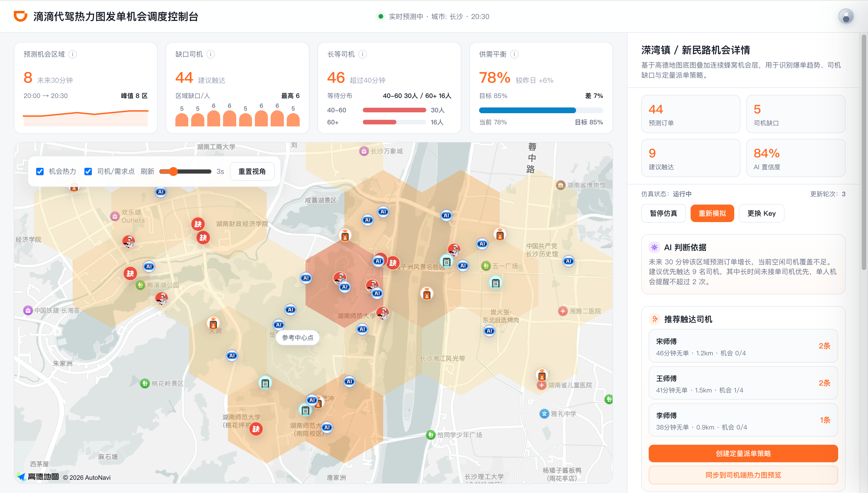This screenshot has width=868, height=493.
Task: Click the 暂停仿真 button
Action: [x=663, y=213]
